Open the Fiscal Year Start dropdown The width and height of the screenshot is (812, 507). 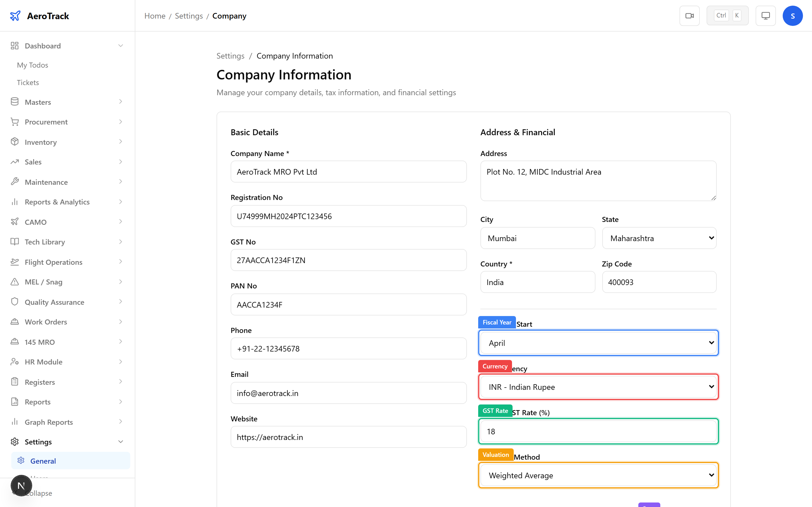point(598,343)
